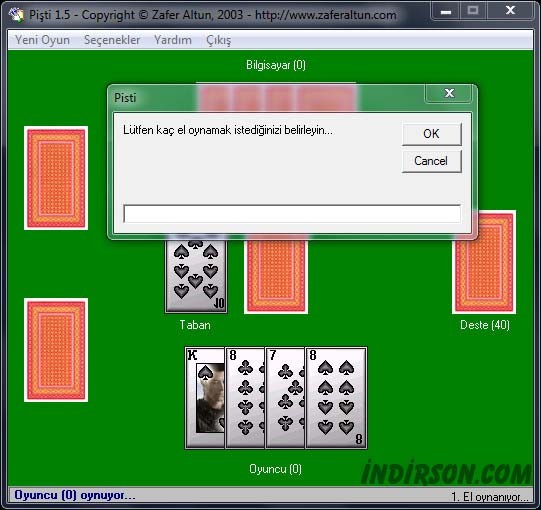Click face-down card beside Taban pile
Viewport: 541px width, 510px height.
[x=276, y=276]
